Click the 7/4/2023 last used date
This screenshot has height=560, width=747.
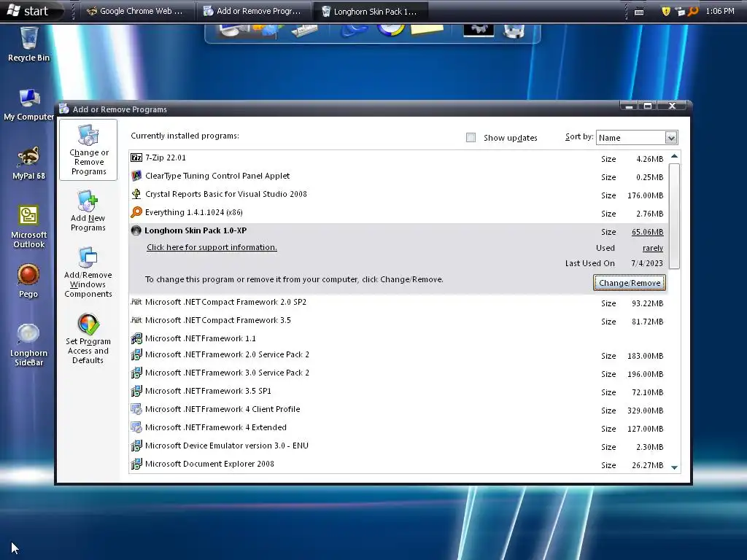(647, 263)
